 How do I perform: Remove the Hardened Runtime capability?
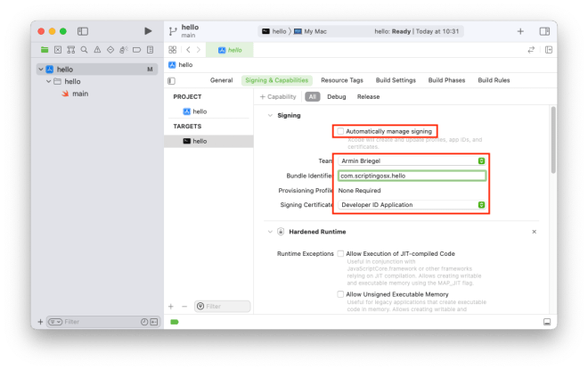(x=534, y=232)
